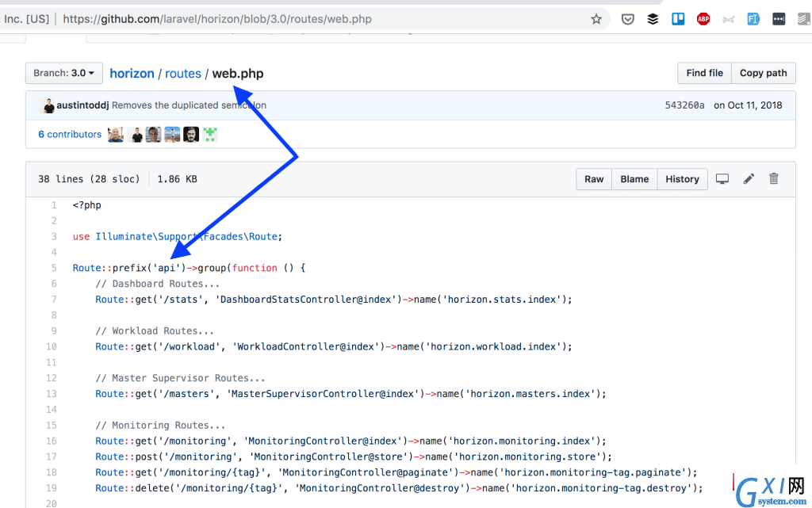Open the 6 contributors link
Viewport: 812px width, 508px height.
point(70,135)
